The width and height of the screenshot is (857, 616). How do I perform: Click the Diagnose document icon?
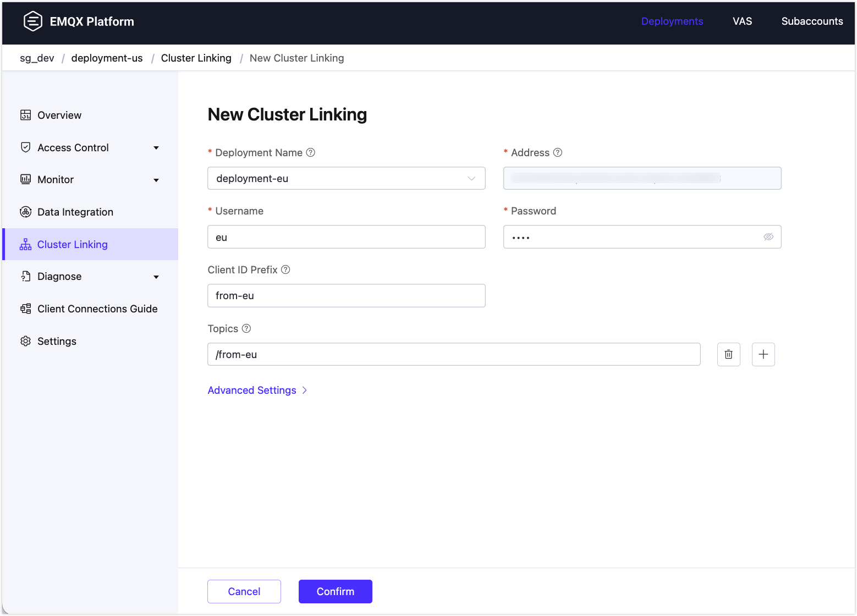click(25, 276)
